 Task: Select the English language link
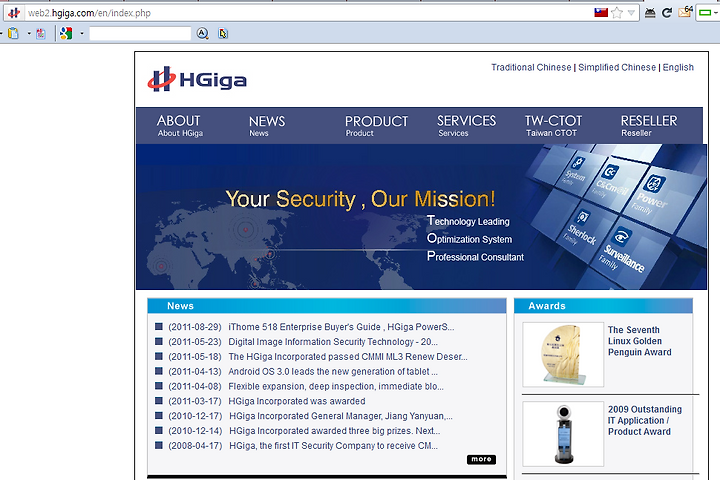(678, 68)
